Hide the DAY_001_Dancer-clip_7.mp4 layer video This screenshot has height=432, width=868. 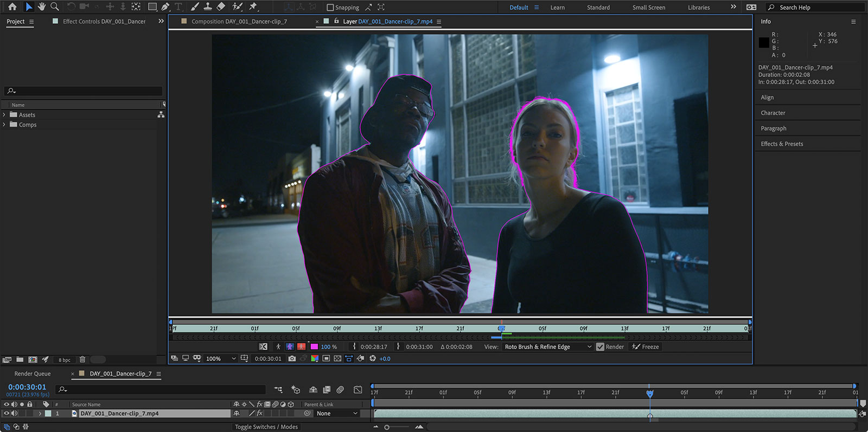(7, 414)
